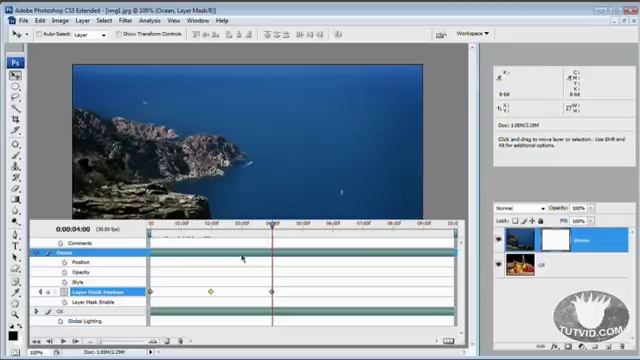This screenshot has width=640, height=360.
Task: Open the layer Opacity slider arrow
Action: pyautogui.click(x=591, y=208)
